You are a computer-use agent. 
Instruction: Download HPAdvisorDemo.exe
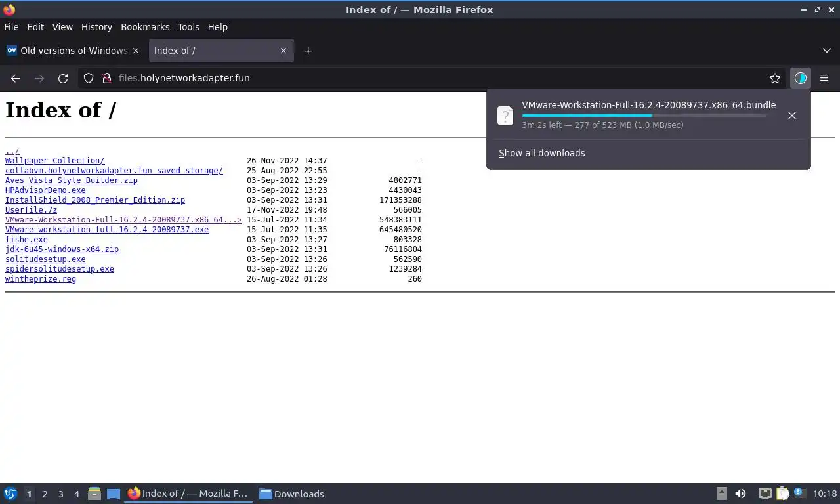tap(45, 190)
